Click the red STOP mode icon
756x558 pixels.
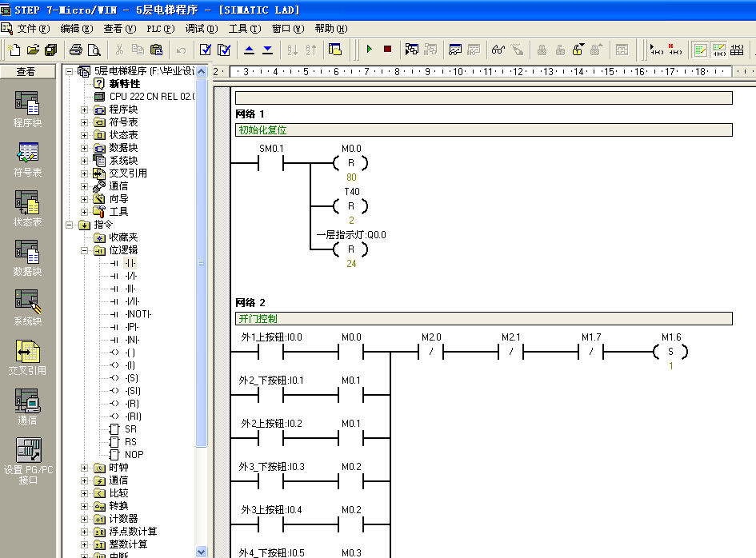click(388, 49)
